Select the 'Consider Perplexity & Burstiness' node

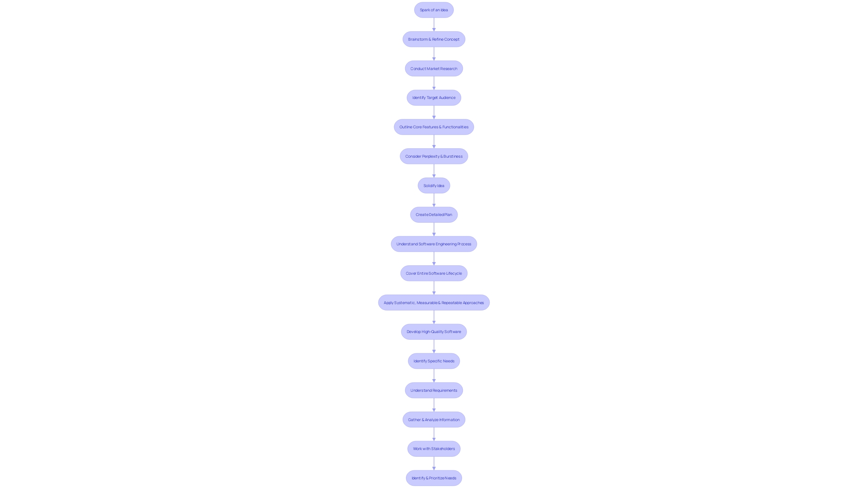pyautogui.click(x=434, y=156)
